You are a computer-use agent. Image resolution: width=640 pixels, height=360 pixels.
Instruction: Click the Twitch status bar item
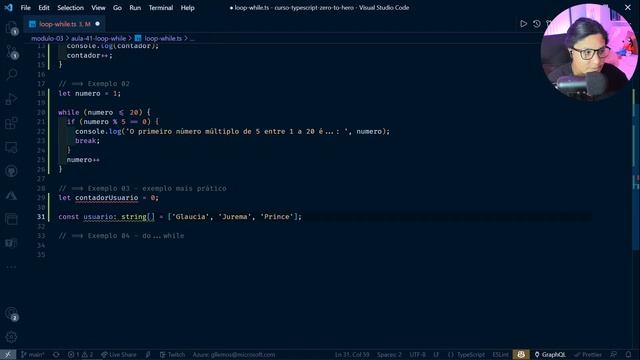click(x=173, y=355)
